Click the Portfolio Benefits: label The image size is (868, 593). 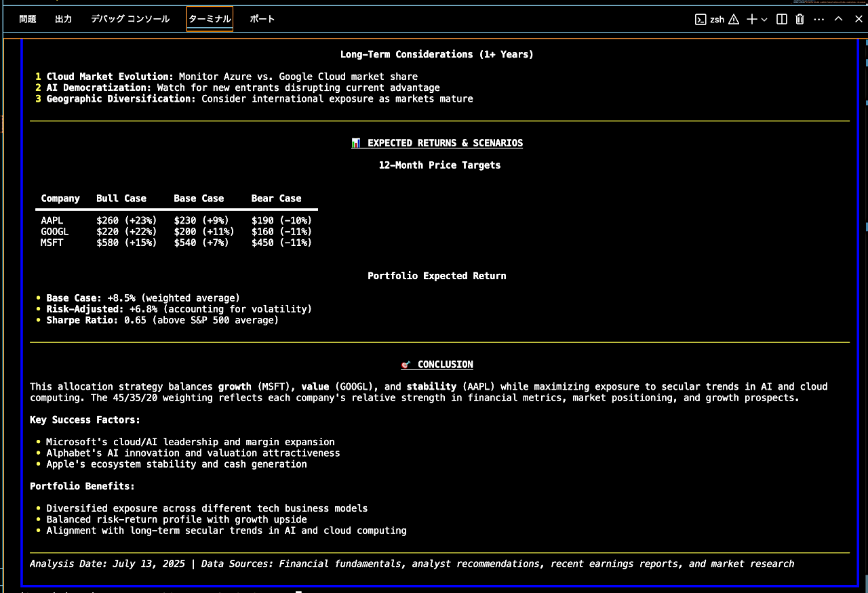tap(82, 486)
